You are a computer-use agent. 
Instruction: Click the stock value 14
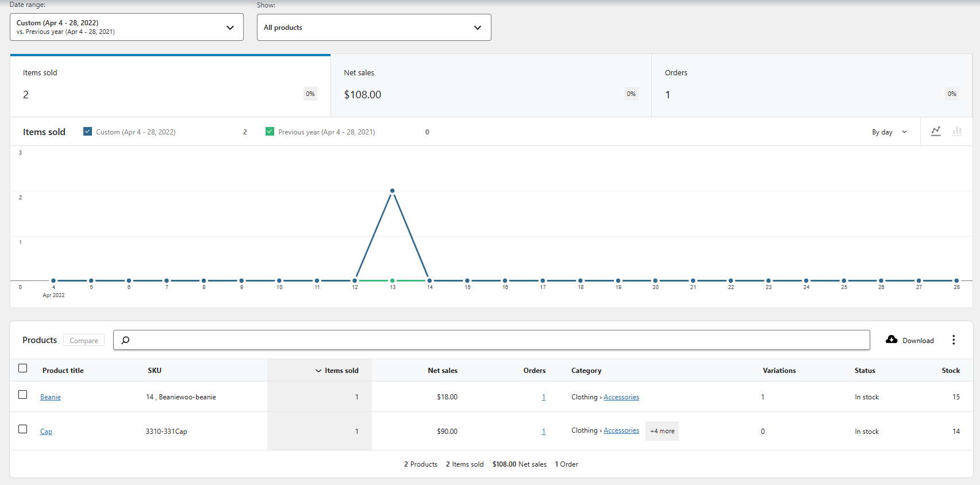956,432
